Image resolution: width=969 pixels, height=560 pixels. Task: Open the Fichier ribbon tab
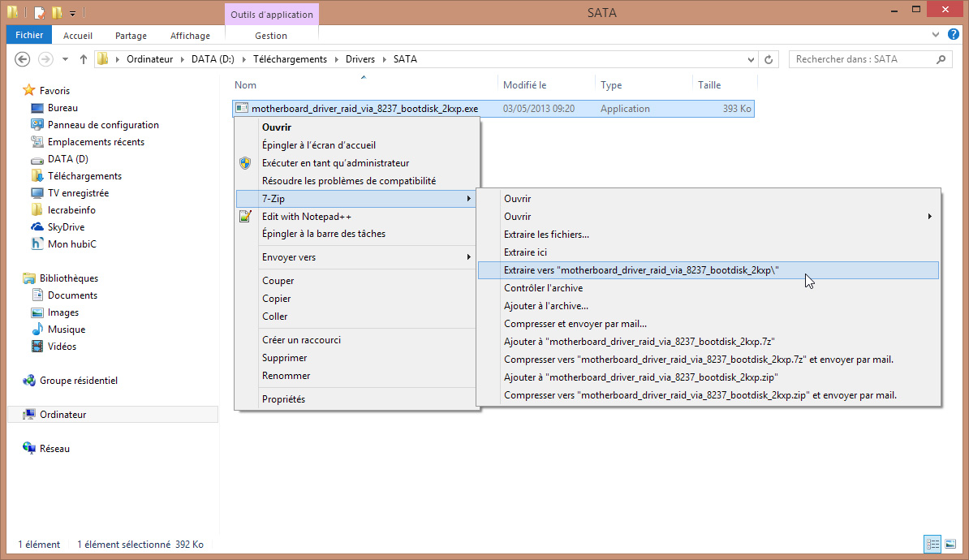pyautogui.click(x=29, y=35)
